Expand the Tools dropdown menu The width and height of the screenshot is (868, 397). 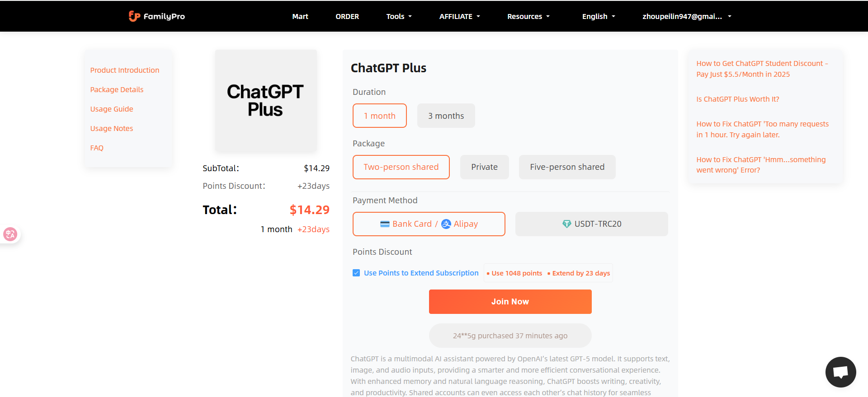399,16
